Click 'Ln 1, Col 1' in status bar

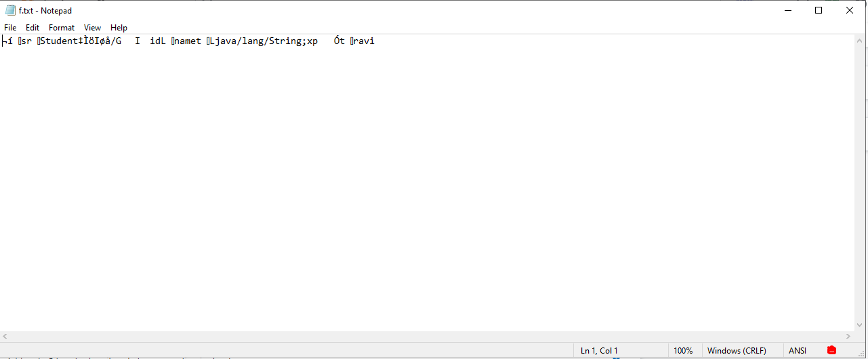point(599,351)
